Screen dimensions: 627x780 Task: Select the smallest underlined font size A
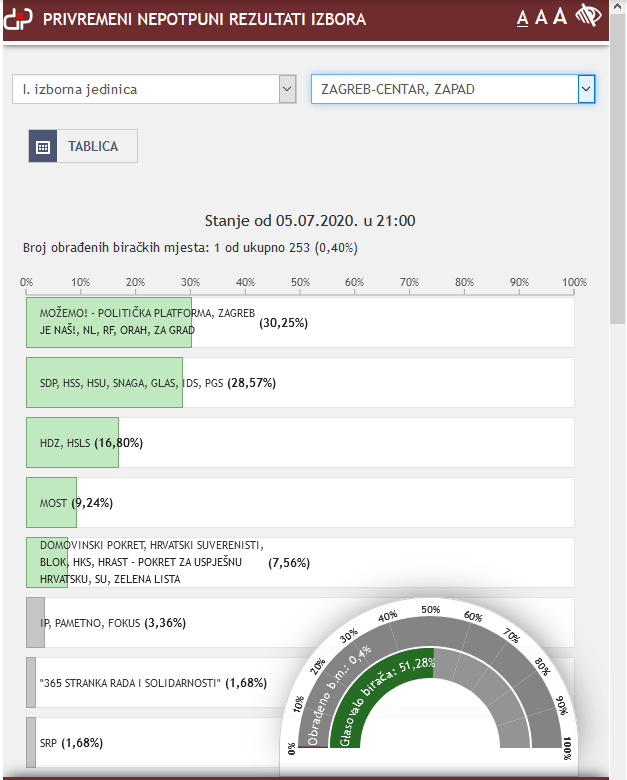coord(522,18)
